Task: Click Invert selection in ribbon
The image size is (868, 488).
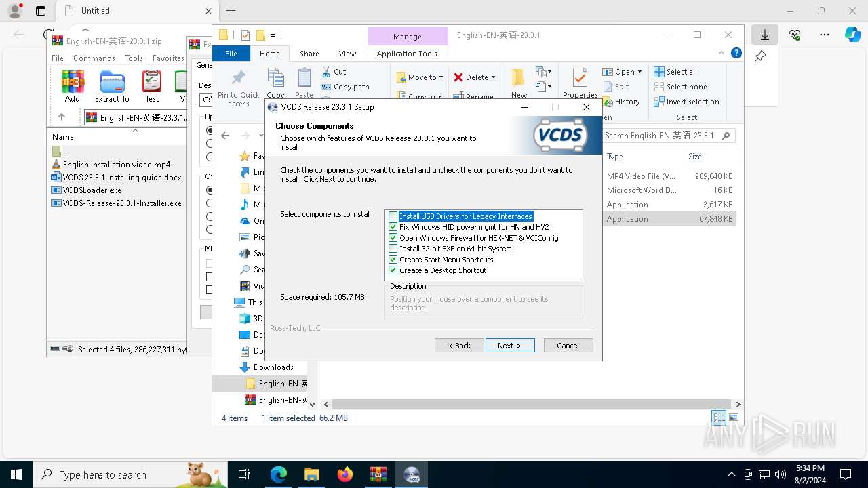Action: (686, 102)
